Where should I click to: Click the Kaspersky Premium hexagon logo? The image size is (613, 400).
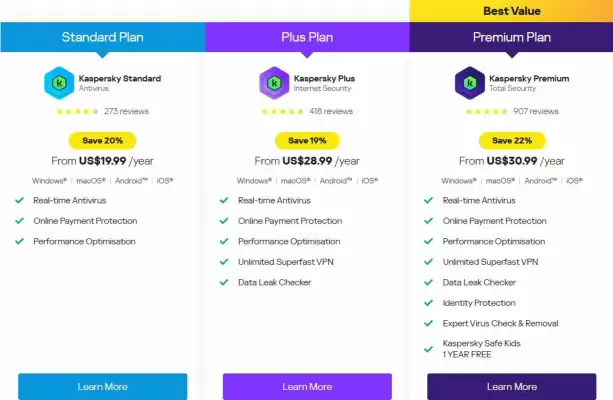point(470,83)
